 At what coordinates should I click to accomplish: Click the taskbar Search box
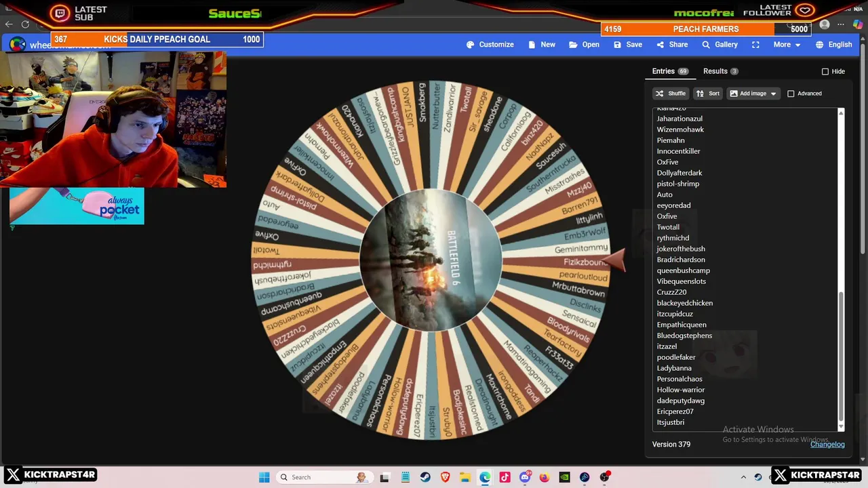[325, 477]
